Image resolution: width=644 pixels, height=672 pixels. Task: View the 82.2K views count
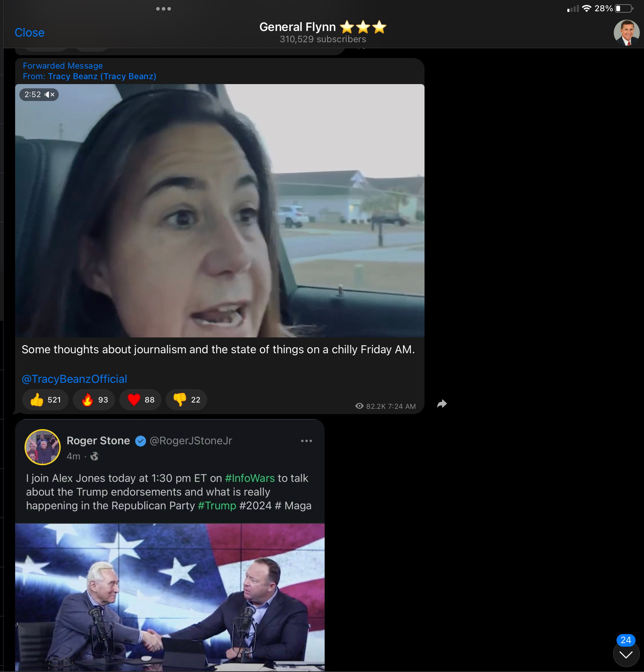point(371,406)
